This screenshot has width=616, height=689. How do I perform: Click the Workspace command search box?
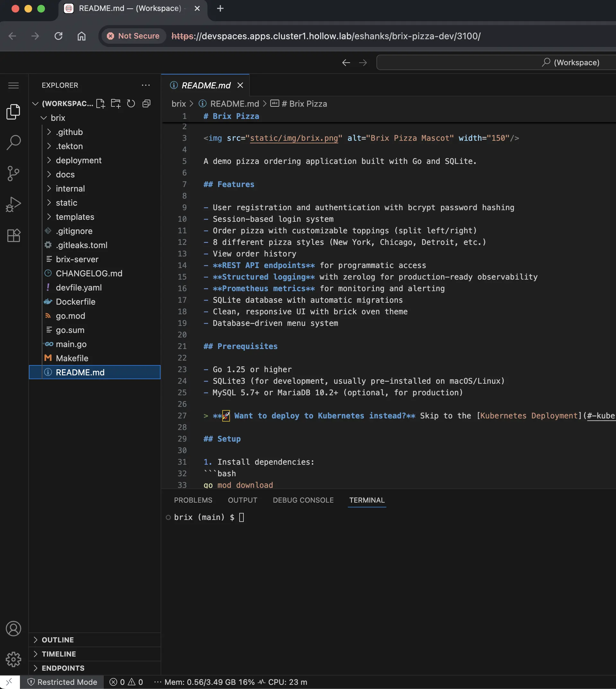click(496, 63)
